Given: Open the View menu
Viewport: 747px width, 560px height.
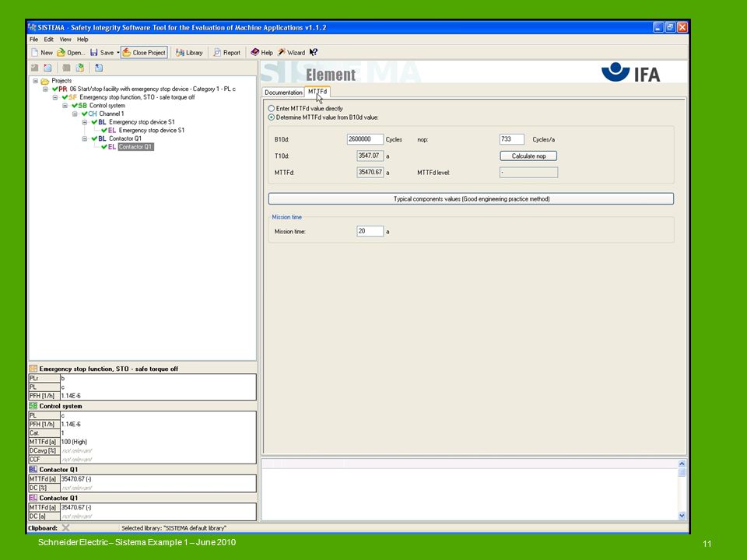Looking at the screenshot, I should tap(65, 40).
